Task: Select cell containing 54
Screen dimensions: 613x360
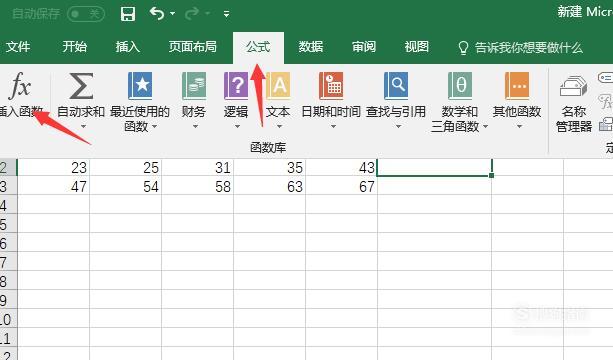Action: (x=125, y=186)
